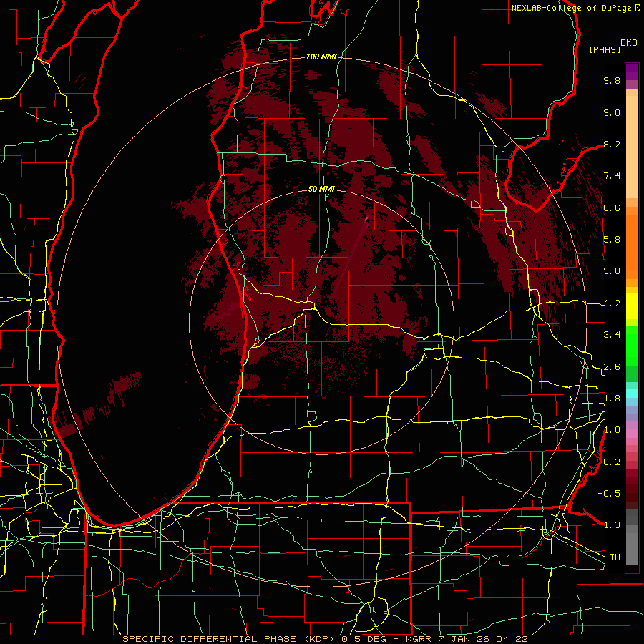
Task: Select the 3.4 value on the scale
Action: click(612, 335)
